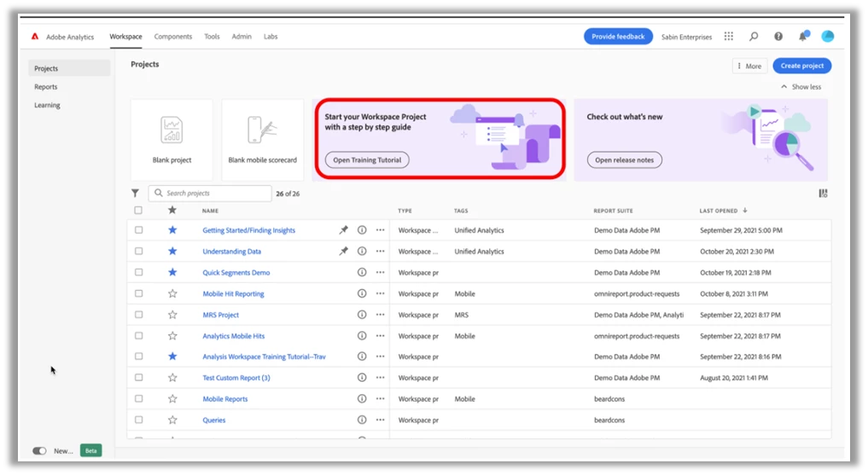Sort by the Report Suite column header
The width and height of the screenshot is (868, 475).
(614, 211)
